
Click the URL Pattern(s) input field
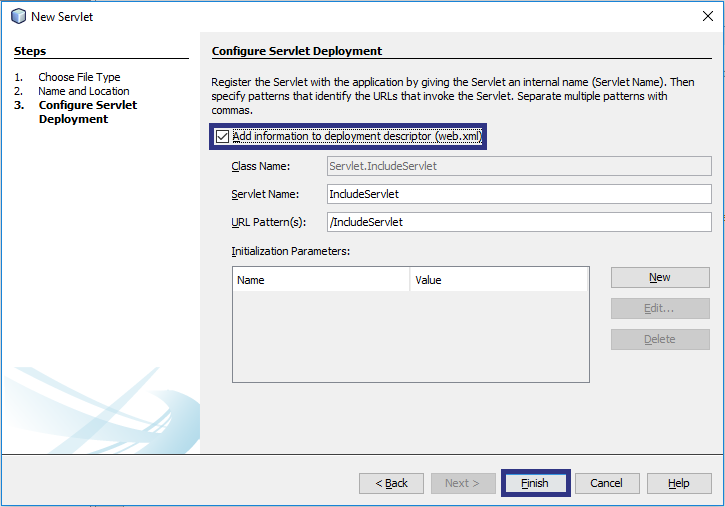pyautogui.click(x=519, y=222)
